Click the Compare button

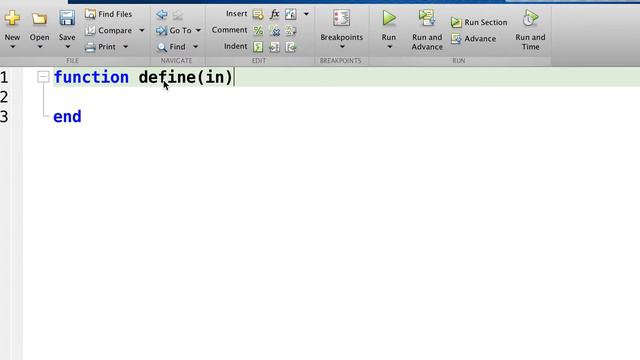[109, 30]
